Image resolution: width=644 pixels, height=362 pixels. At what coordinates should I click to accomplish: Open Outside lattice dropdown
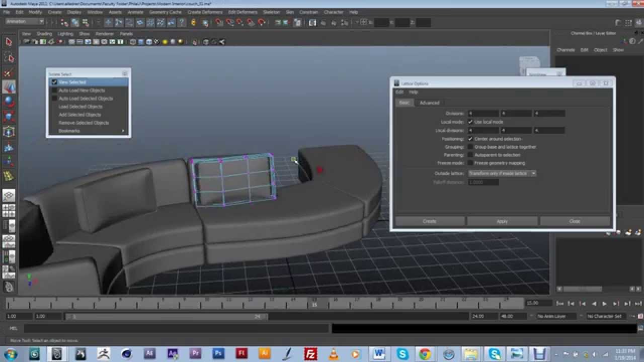[502, 173]
